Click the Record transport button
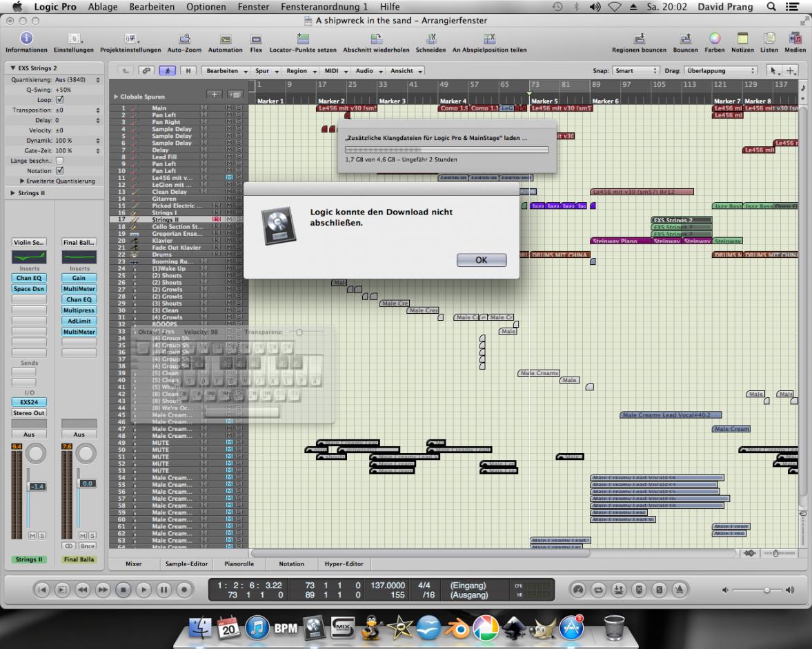The image size is (812, 649). [x=184, y=590]
